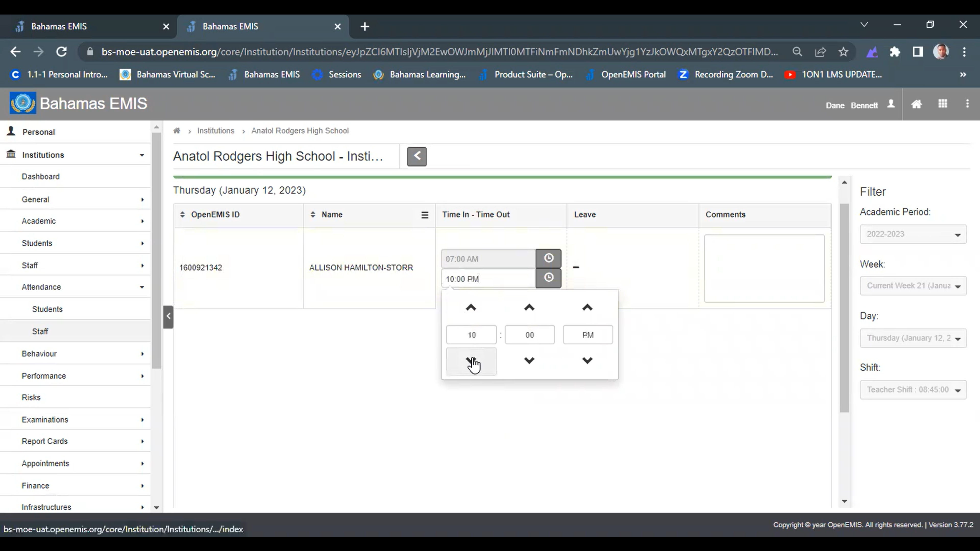Expand the Report Cards sidebar menu
The width and height of the screenshot is (980, 551).
pos(75,441)
